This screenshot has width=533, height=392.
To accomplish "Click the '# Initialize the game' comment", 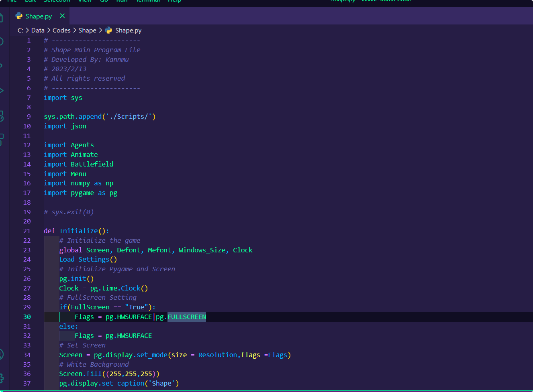I will pyautogui.click(x=100, y=241).
